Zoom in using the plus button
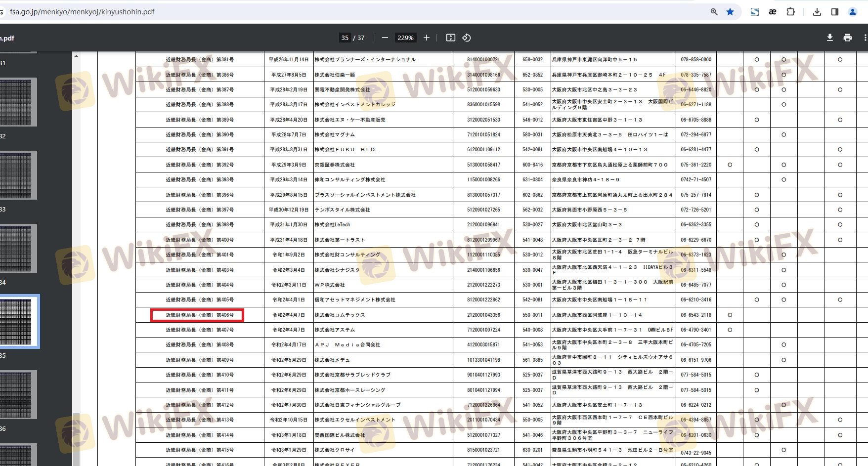The width and height of the screenshot is (868, 466). pyautogui.click(x=427, y=38)
